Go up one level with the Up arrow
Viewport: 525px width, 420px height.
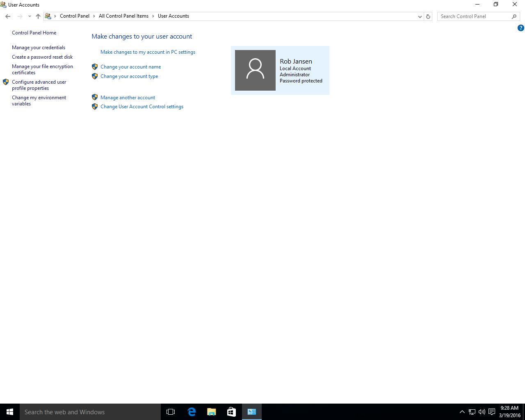pos(38,16)
